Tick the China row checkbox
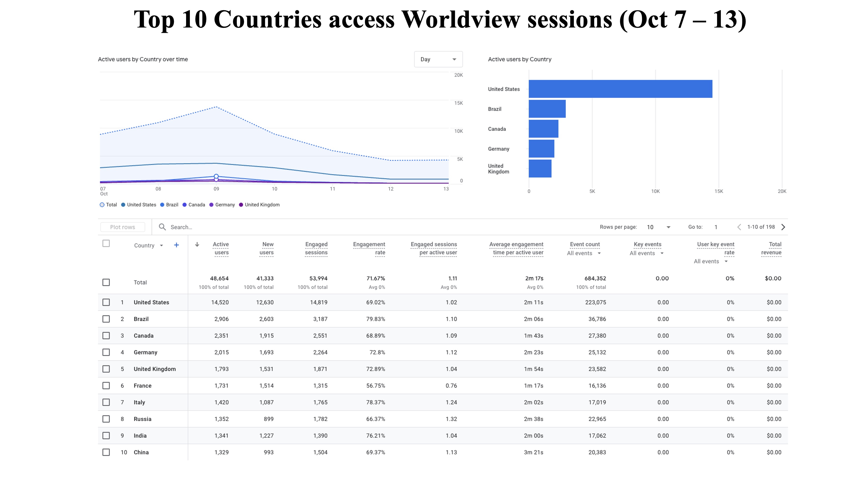Screen dimensions: 868x487 tap(106, 452)
